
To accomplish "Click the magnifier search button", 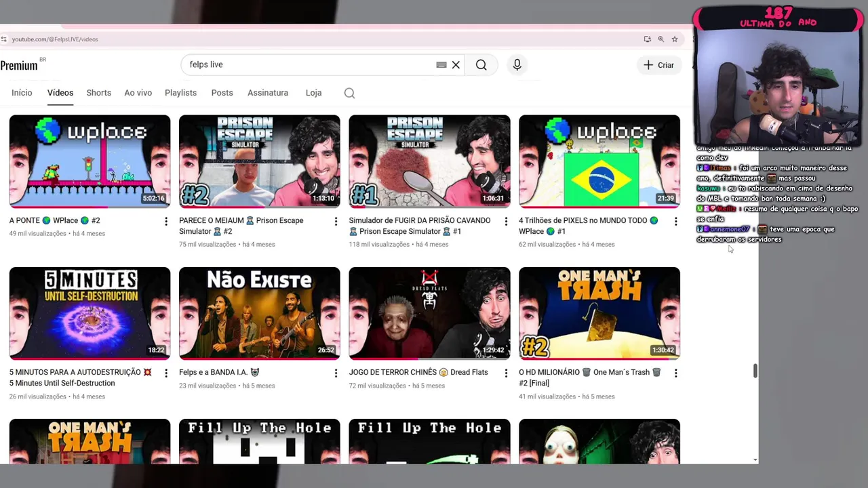I will 481,65.
